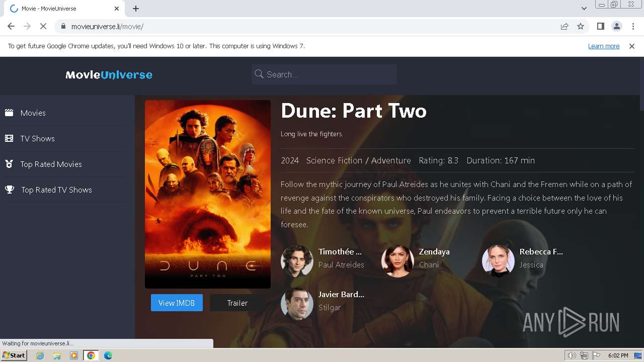The height and width of the screenshot is (362, 644).
Task: Open the Chrome three-dot menu
Action: click(632, 27)
